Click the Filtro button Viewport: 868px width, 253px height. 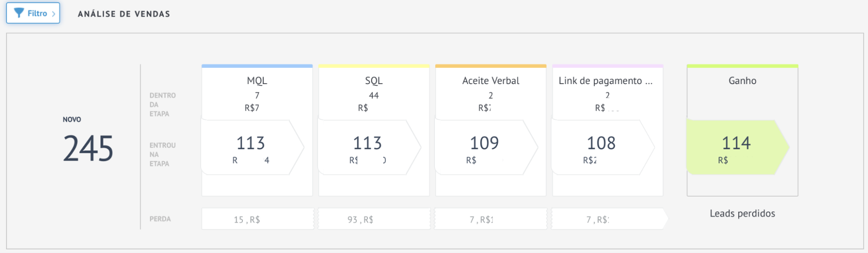tap(33, 13)
